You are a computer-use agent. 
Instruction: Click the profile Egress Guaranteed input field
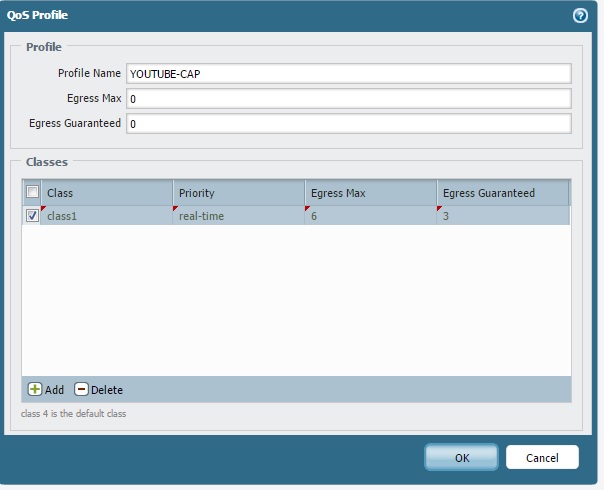tap(348, 123)
